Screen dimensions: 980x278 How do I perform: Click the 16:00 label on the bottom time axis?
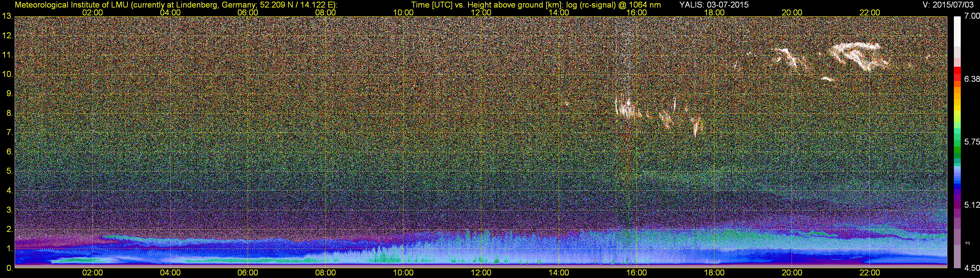636,273
